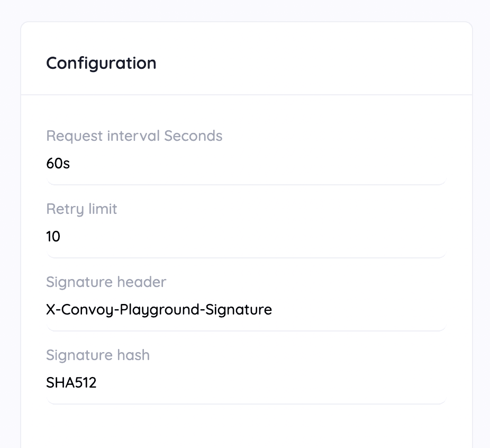
Task: Click the Signature hash label
Action: coord(98,355)
